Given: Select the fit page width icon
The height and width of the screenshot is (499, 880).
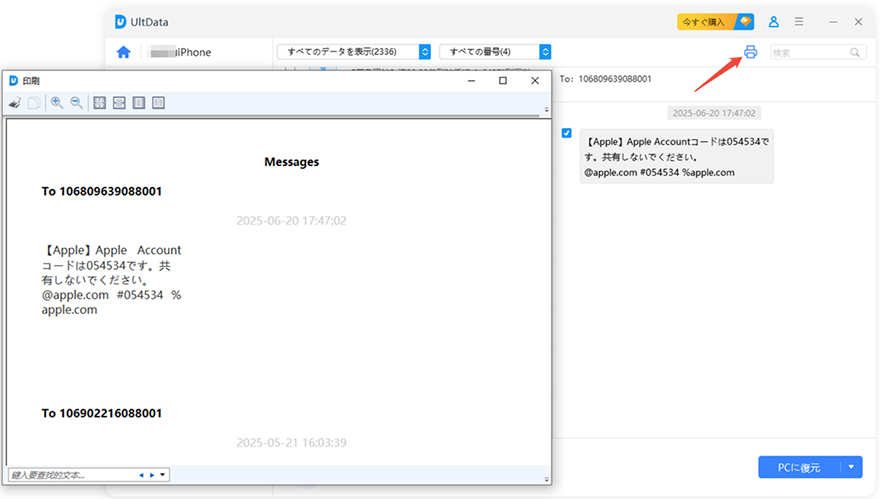Looking at the screenshot, I should (119, 103).
